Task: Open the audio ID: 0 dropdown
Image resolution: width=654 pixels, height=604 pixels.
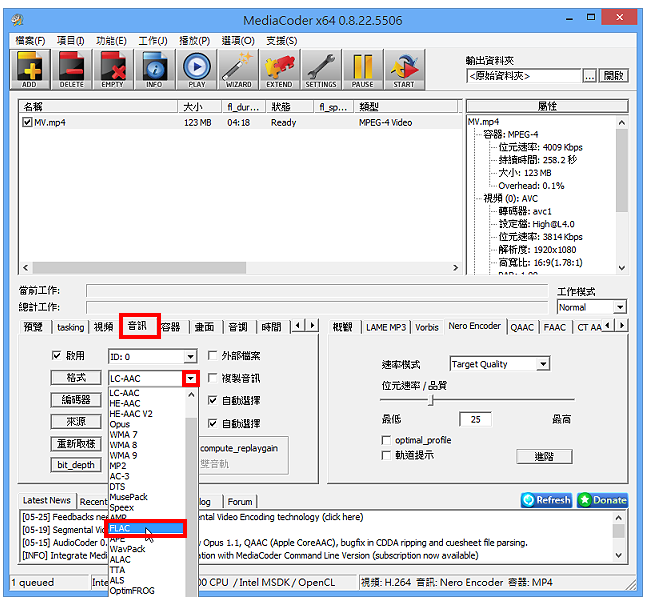Action: 190,357
